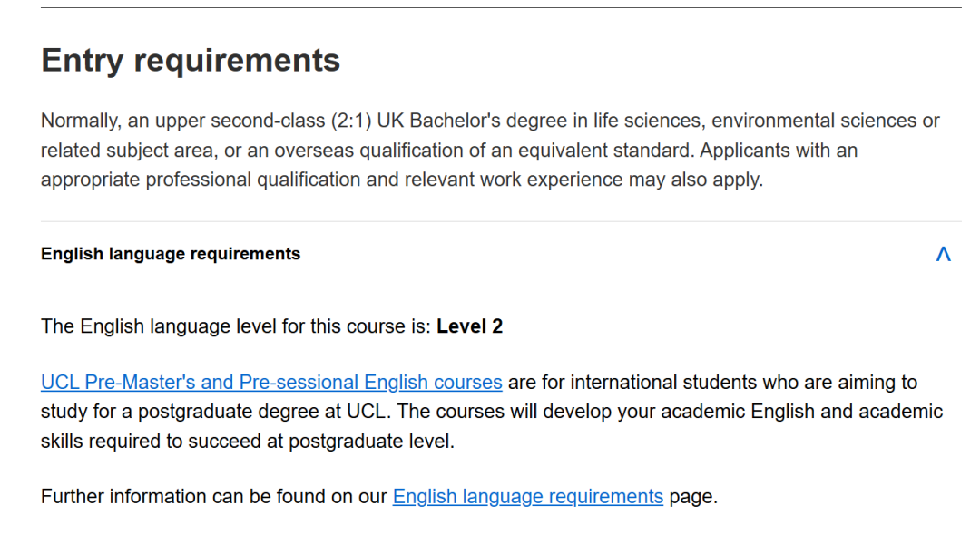The width and height of the screenshot is (980, 554).
Task: Click the bold English language requirements accordion title
Action: pyautogui.click(x=171, y=254)
